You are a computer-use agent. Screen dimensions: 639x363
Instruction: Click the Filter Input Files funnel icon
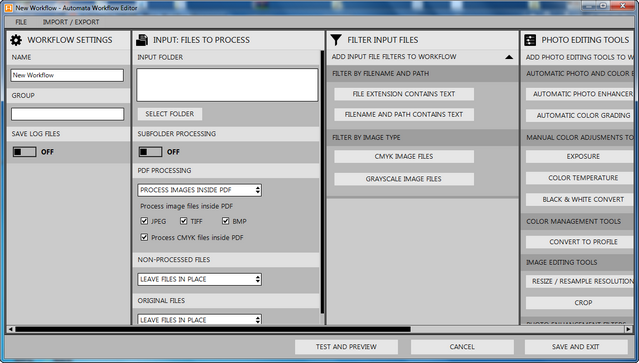336,40
